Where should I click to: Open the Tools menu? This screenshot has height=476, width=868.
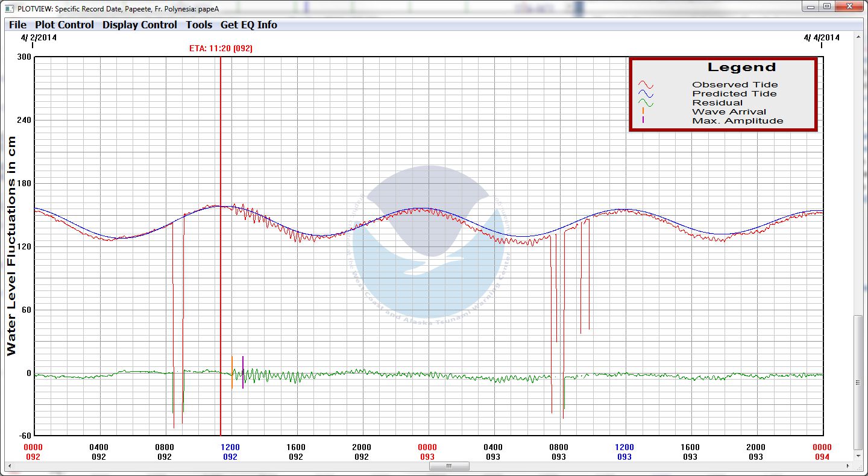[199, 25]
